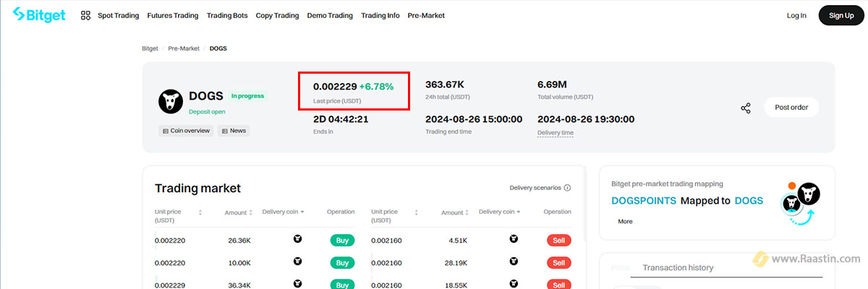Open Delivery scenarios info icon
This screenshot has width=868, height=289.
[x=567, y=188]
